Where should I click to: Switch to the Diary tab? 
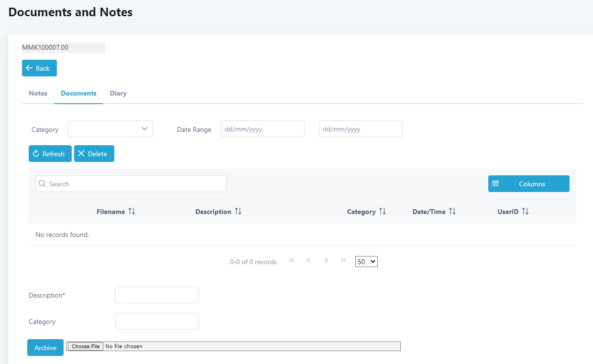tap(118, 93)
